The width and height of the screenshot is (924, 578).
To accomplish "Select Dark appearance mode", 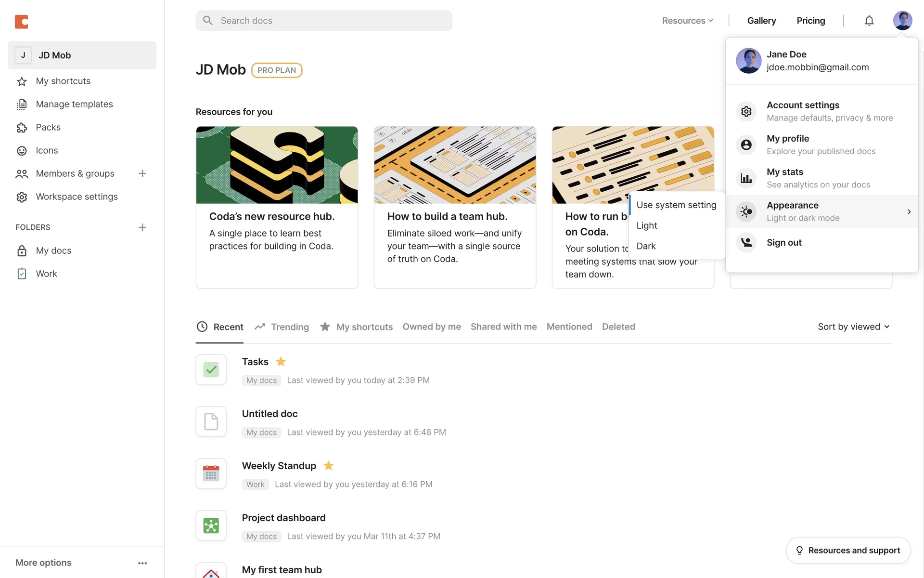I will pos(646,246).
